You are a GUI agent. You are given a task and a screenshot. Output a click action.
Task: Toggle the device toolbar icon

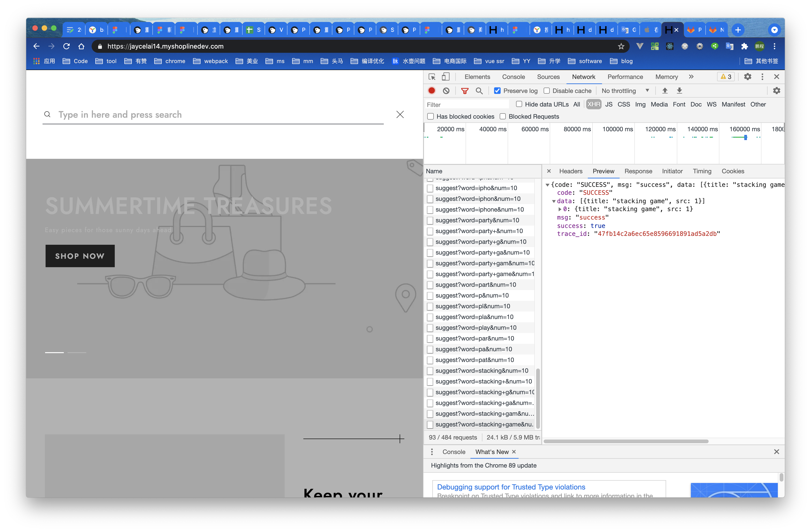pyautogui.click(x=445, y=77)
